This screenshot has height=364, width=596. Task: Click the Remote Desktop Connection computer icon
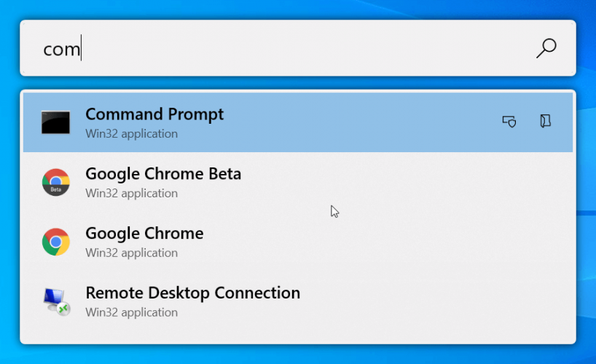pos(56,301)
